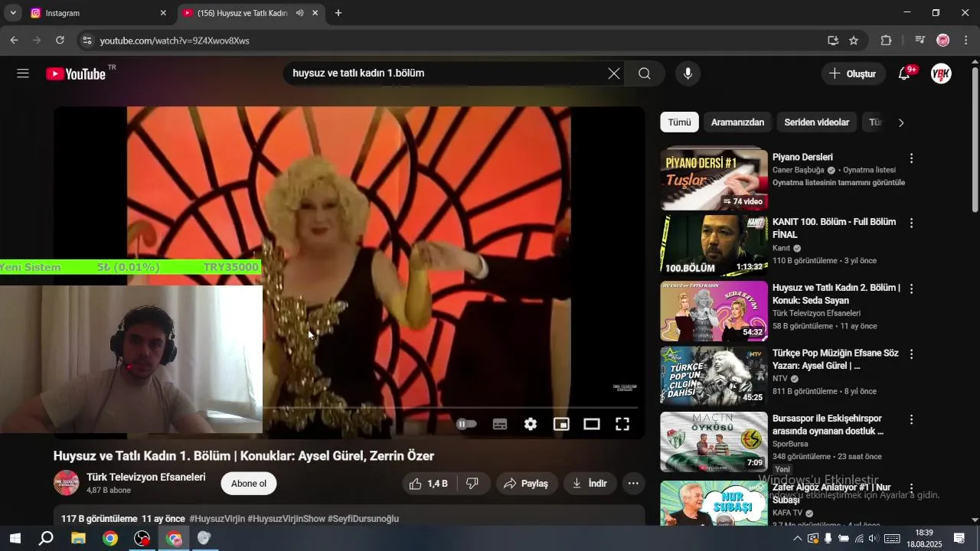
Task: Toggle subtitles in the video player
Action: (500, 424)
